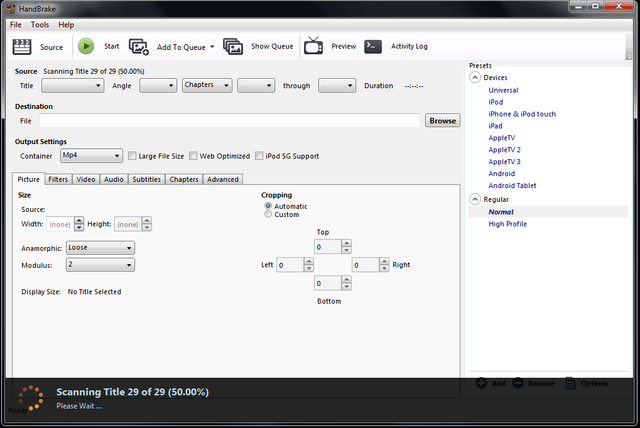Select the Universal preset
Image resolution: width=640 pixels, height=428 pixels.
503,90
